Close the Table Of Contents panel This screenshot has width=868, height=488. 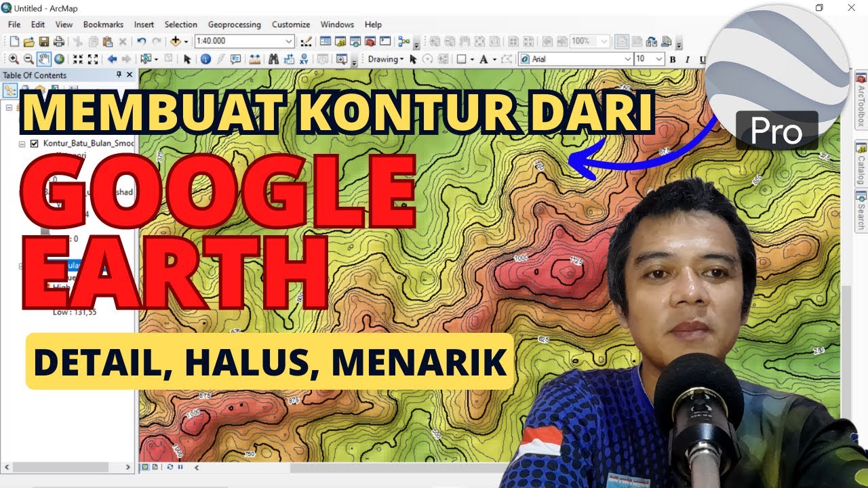pos(130,75)
